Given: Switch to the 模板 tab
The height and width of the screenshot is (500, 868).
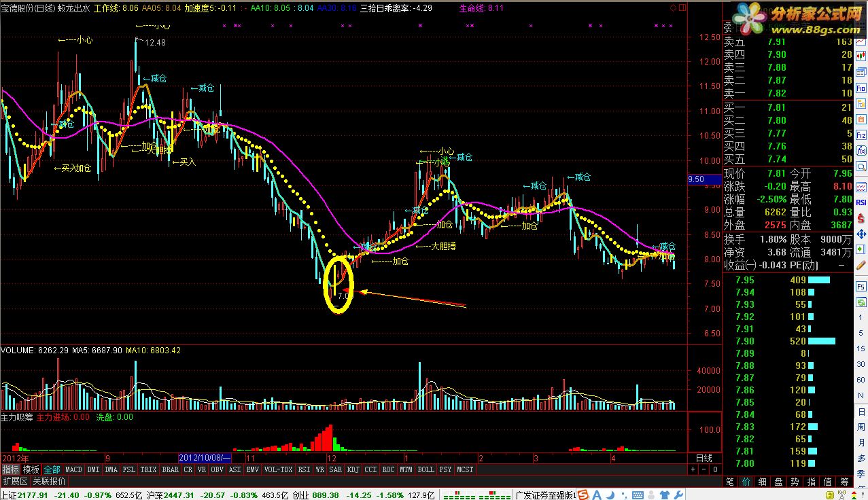Looking at the screenshot, I should pyautogui.click(x=31, y=469).
